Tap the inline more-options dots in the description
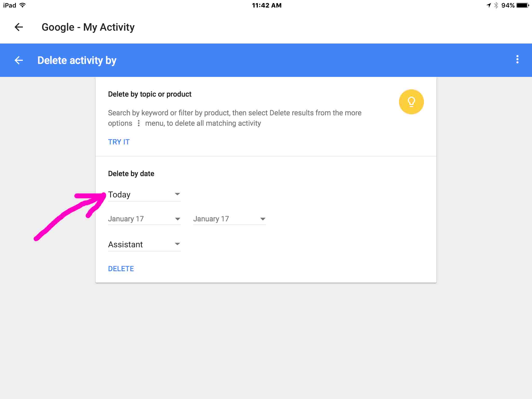The width and height of the screenshot is (532, 399). click(139, 123)
